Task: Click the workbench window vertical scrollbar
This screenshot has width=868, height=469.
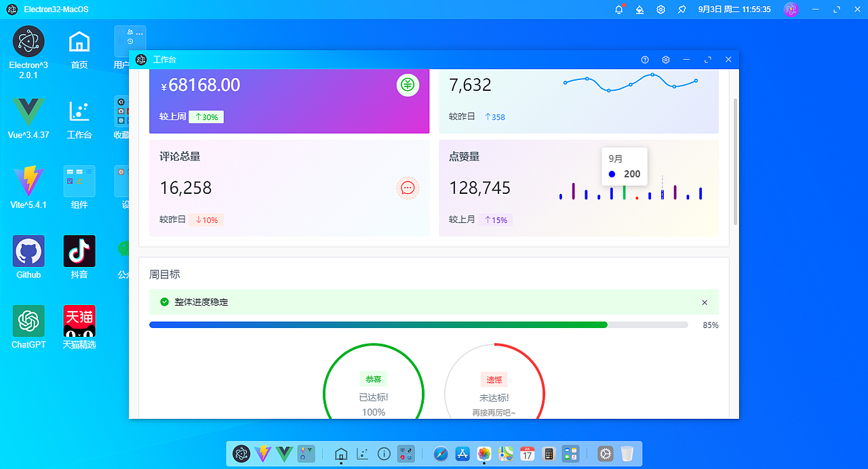Action: coord(735,163)
